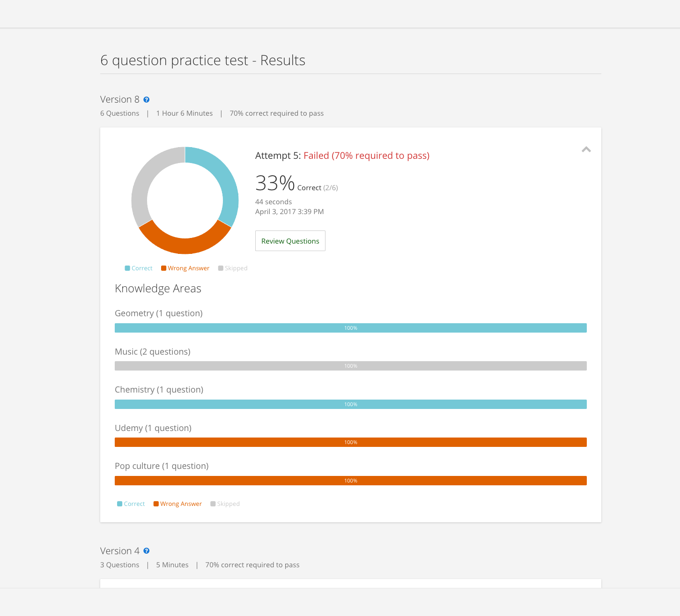The image size is (680, 616).
Task: Open Review Questions for Attempt 5
Action: [x=290, y=241]
